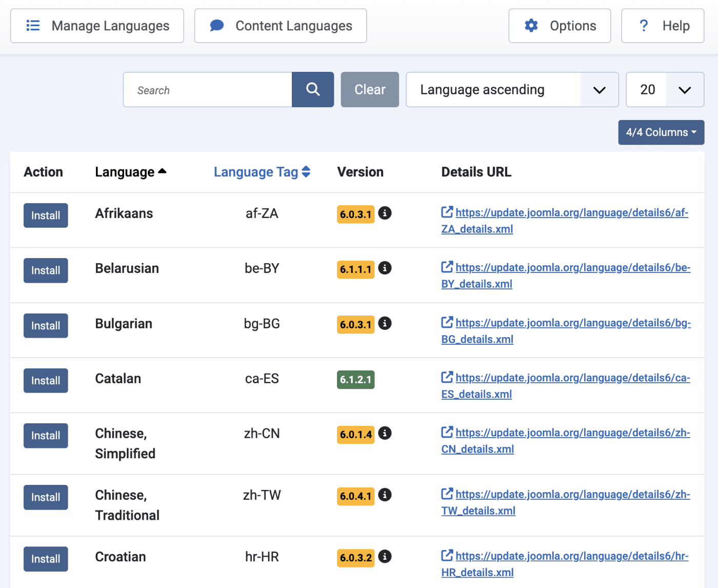Click the info icon beside Chinese Traditional version 6.0.4.1
This screenshot has width=718, height=588.
click(385, 495)
